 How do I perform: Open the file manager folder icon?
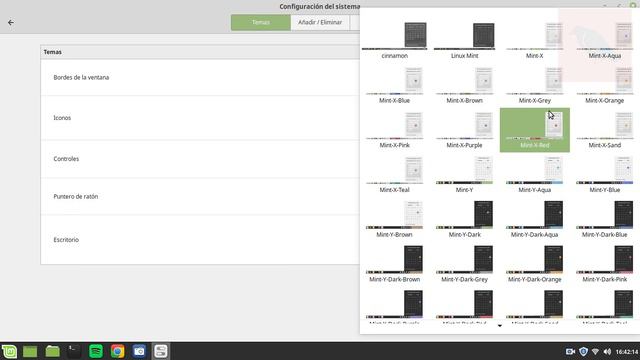[52, 351]
